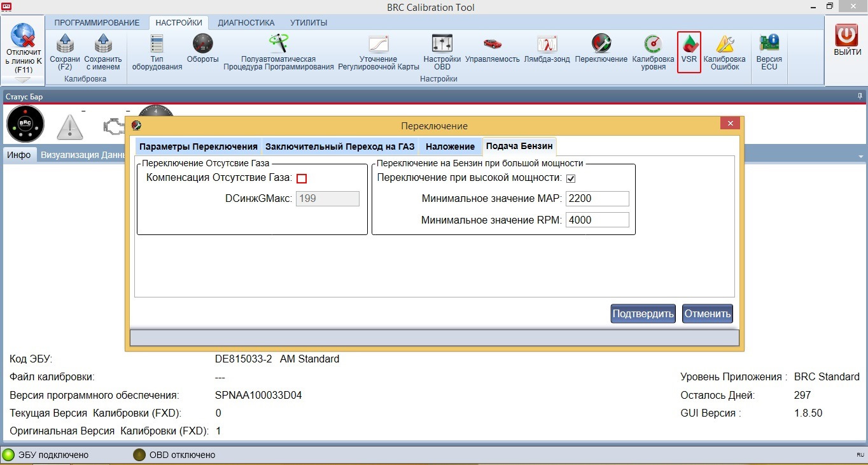The height and width of the screenshot is (465, 868).
Task: Click software version SPNAA100033D04
Action: pyautogui.click(x=258, y=395)
